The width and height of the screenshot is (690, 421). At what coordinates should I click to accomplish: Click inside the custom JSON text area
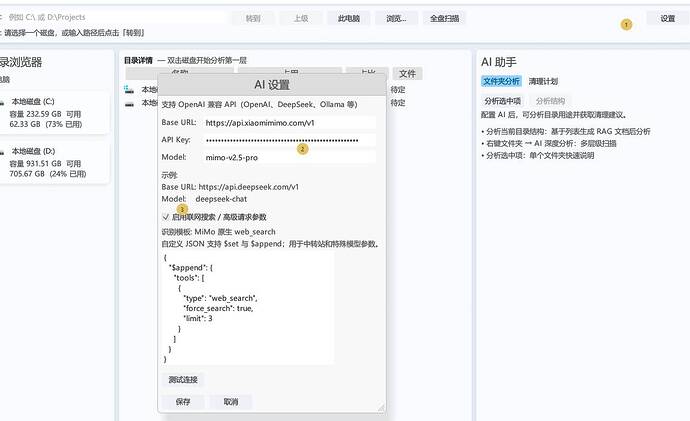[248, 308]
